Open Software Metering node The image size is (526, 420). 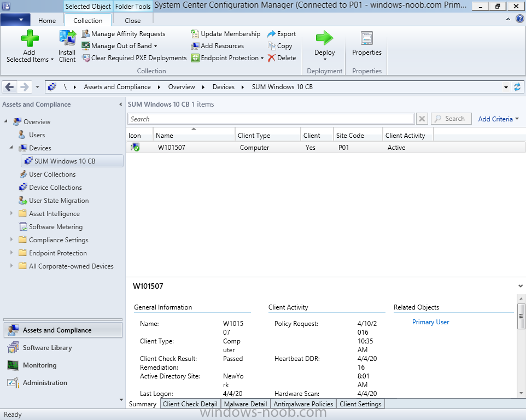(56, 227)
